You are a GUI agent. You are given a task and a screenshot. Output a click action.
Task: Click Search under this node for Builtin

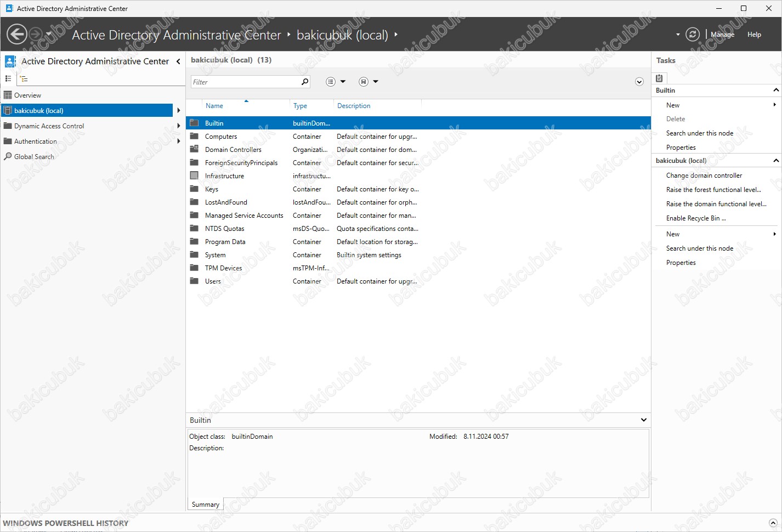700,133
